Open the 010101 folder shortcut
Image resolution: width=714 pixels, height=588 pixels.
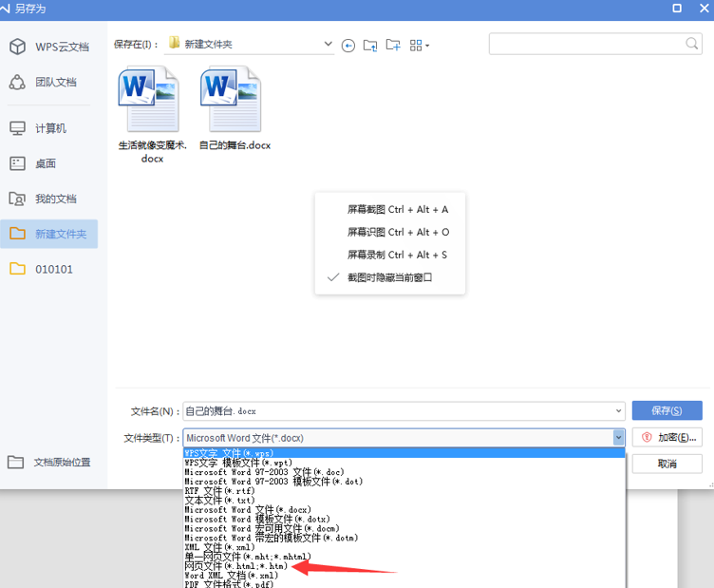pos(41,269)
